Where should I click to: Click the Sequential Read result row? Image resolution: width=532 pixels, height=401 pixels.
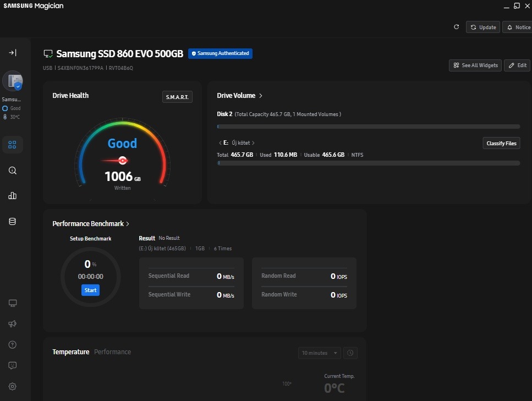point(191,276)
